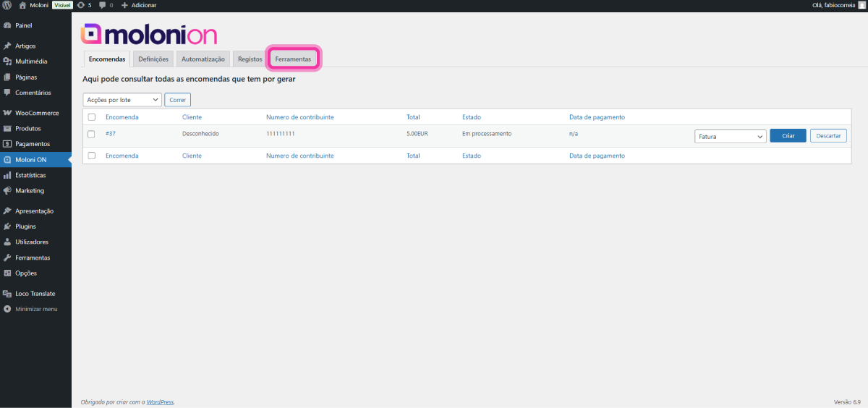Viewport: 868px width, 408px height.
Task: Collapse sidebar with Minimizar menu icon
Action: point(7,309)
